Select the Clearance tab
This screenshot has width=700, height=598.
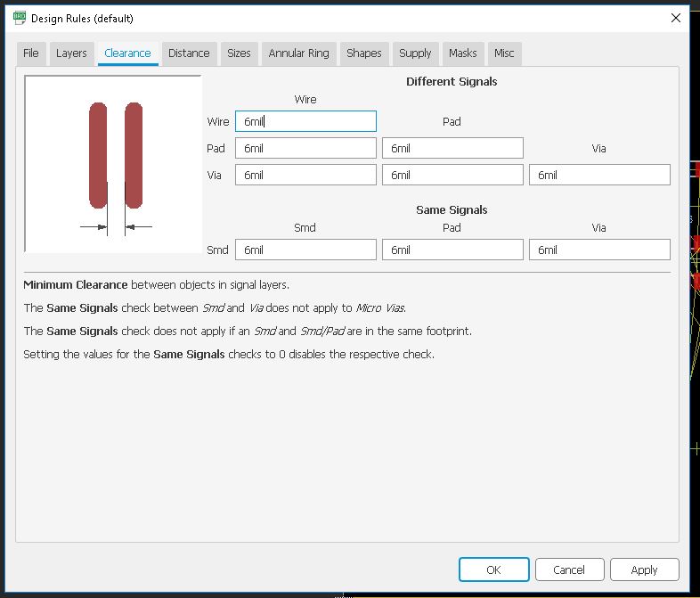click(127, 53)
